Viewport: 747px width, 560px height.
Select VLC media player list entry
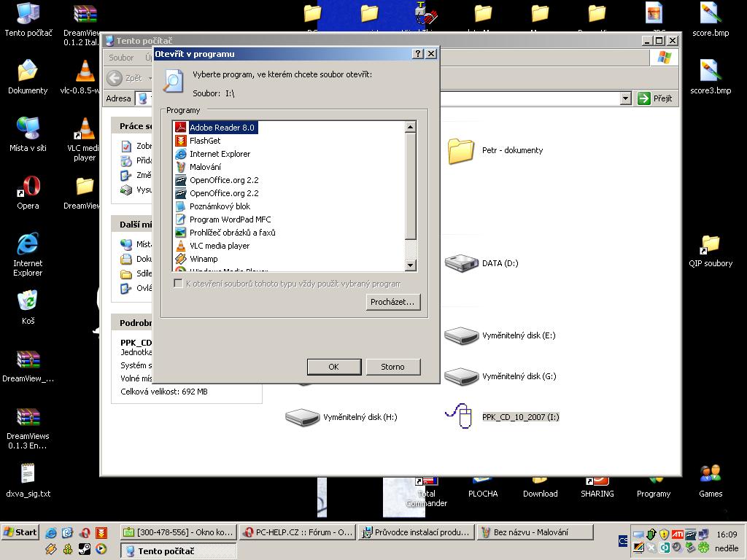click(x=219, y=246)
